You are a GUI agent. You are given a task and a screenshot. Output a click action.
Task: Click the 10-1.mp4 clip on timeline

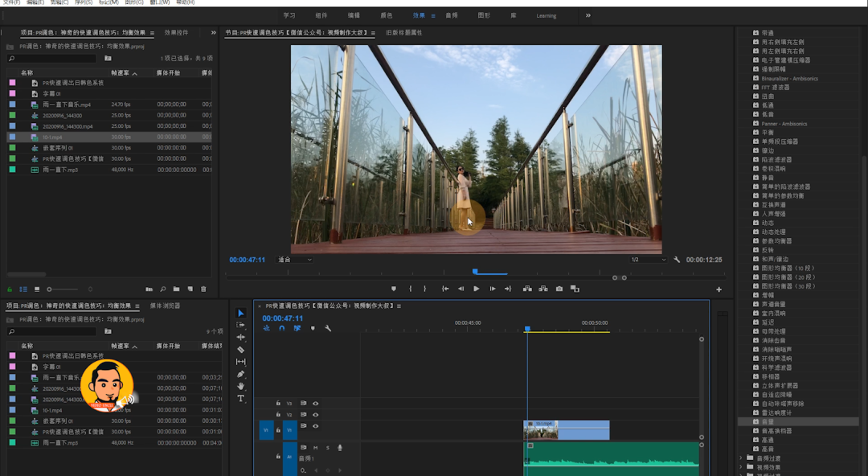[x=567, y=430]
